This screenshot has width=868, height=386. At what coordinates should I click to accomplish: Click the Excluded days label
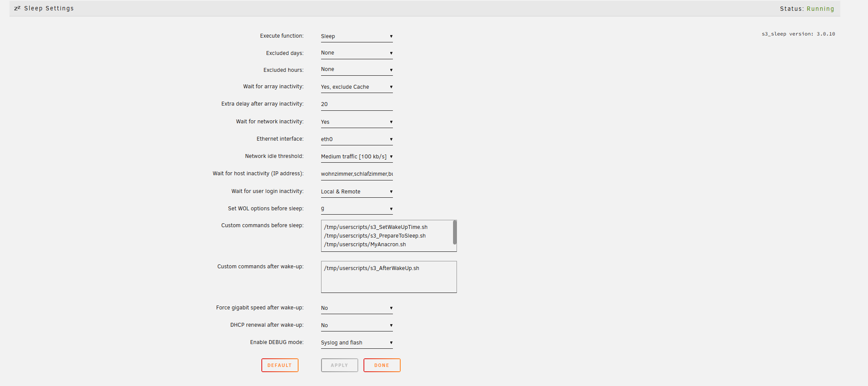coord(285,53)
